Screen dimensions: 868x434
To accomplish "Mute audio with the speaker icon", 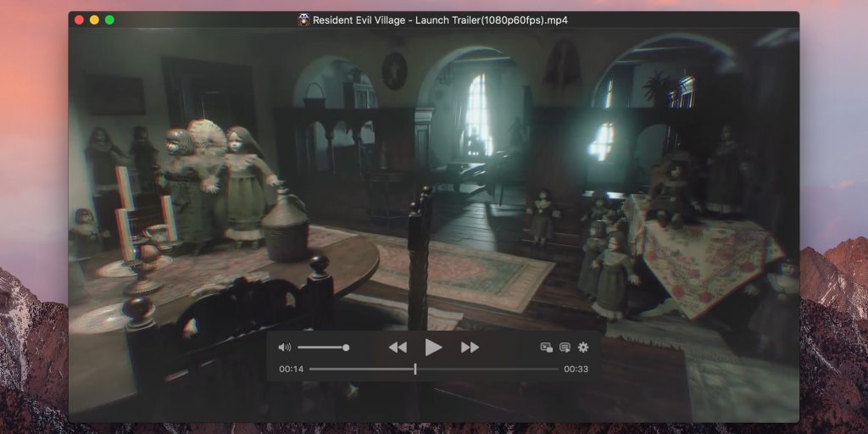I will click(284, 348).
